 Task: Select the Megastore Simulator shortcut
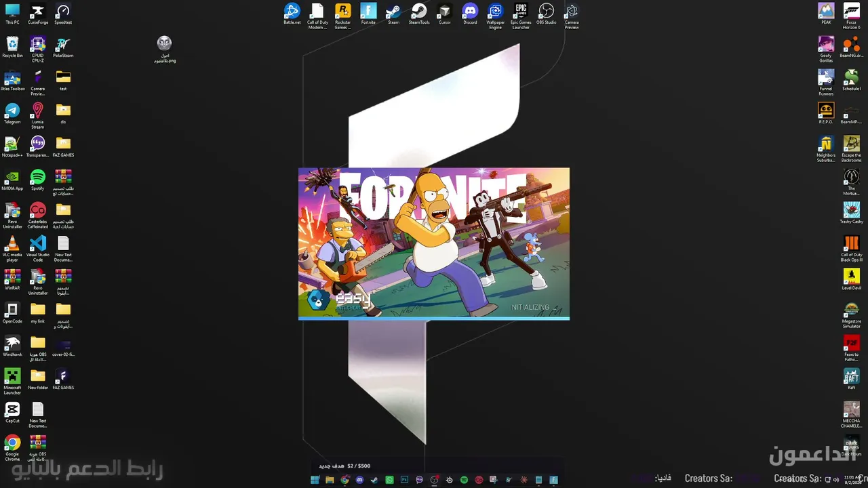851,315
